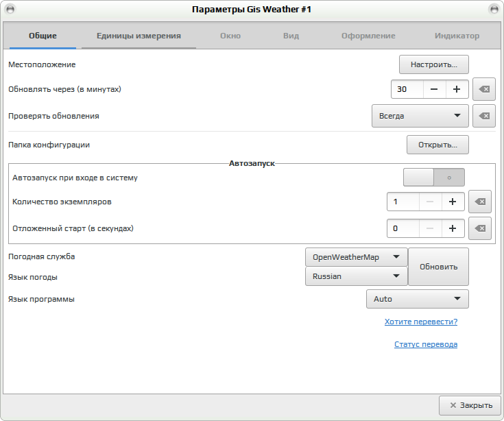This screenshot has height=421, width=504.
Task: Reset the check for updates setting
Action: pyautogui.click(x=483, y=116)
